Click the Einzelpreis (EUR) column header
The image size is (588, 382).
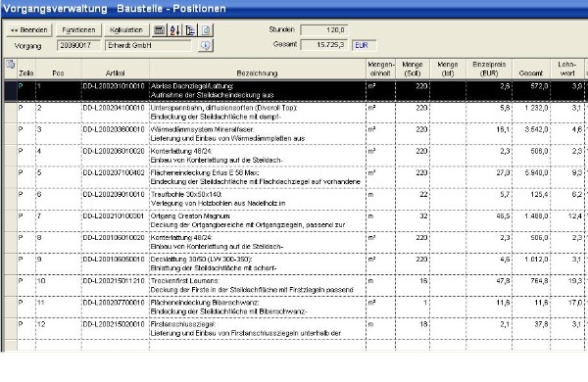click(x=489, y=69)
